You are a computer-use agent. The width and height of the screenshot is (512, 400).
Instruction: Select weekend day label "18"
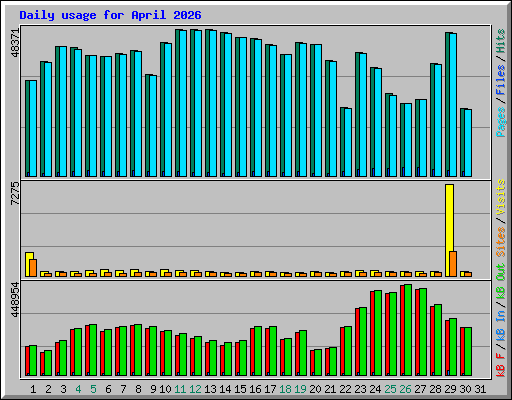point(285,389)
